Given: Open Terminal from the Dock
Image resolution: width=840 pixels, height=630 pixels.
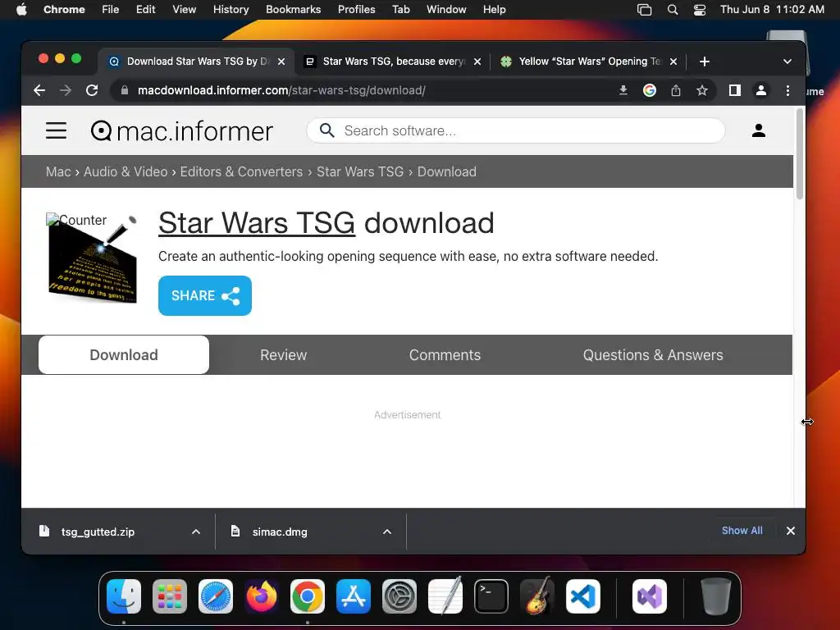Looking at the screenshot, I should pos(491,596).
